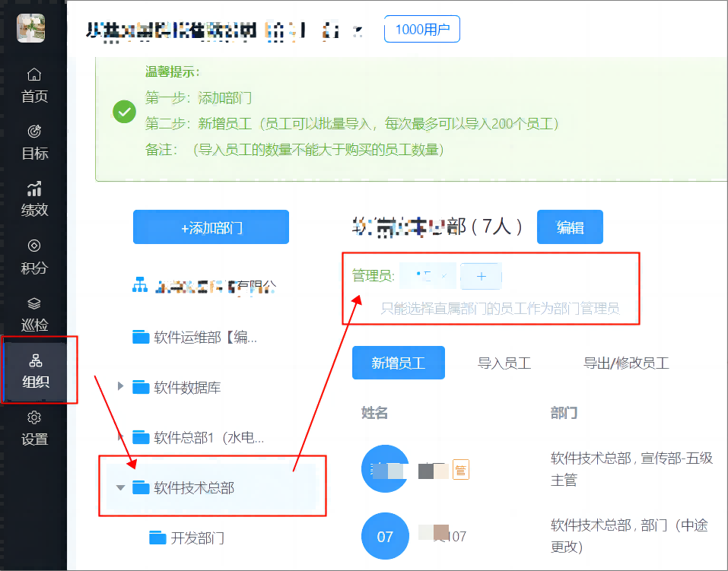Screen dimensions: 728x571
Task: Select 积分 points sidebar icon
Action: [x=33, y=255]
